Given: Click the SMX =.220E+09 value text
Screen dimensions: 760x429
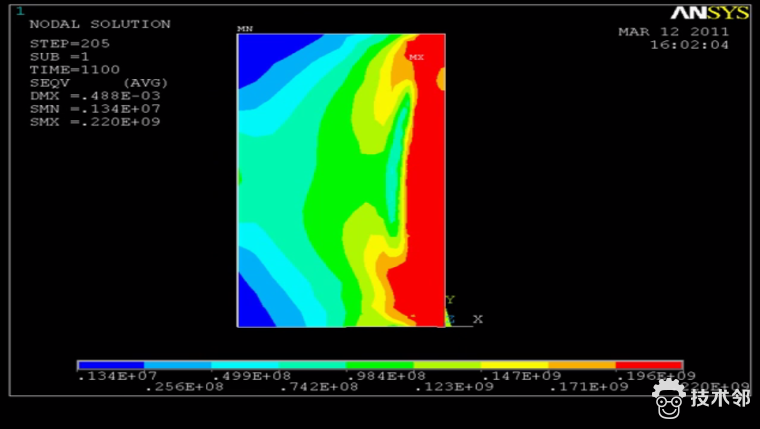Looking at the screenshot, I should coord(95,122).
